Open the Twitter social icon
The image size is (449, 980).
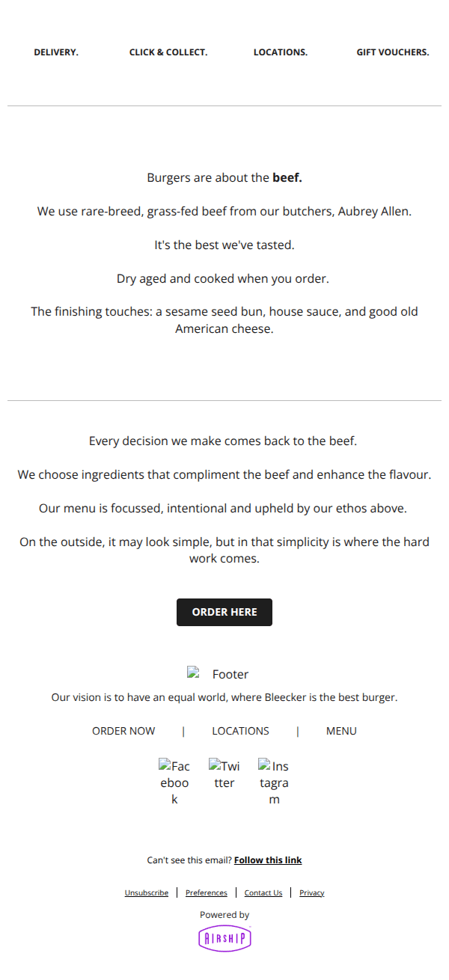point(224,774)
